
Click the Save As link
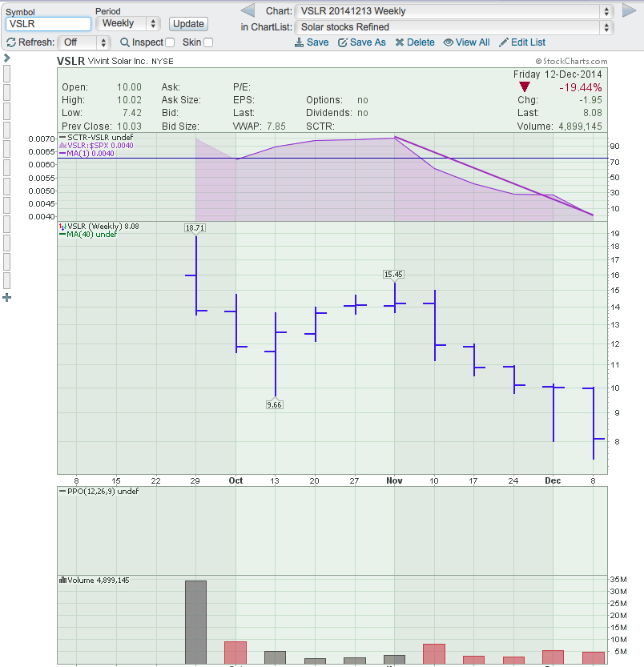[x=368, y=42]
